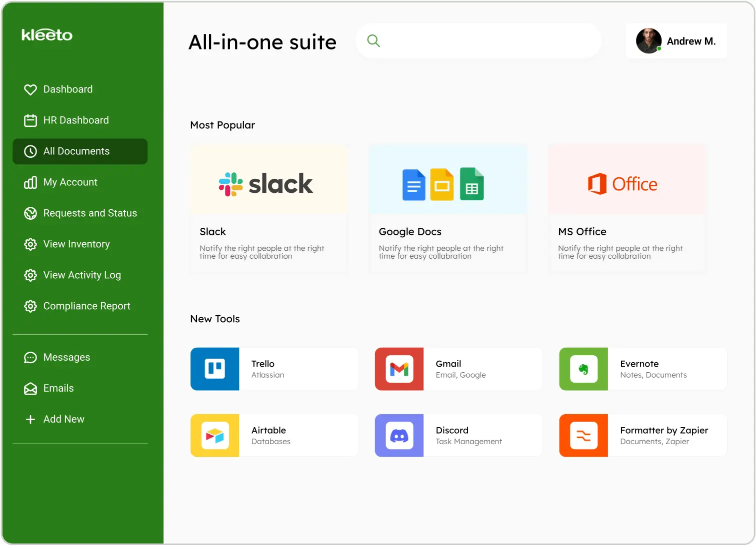Open the Slack banner thumbnail
Viewport: 756px width, 546px height.
click(x=269, y=180)
